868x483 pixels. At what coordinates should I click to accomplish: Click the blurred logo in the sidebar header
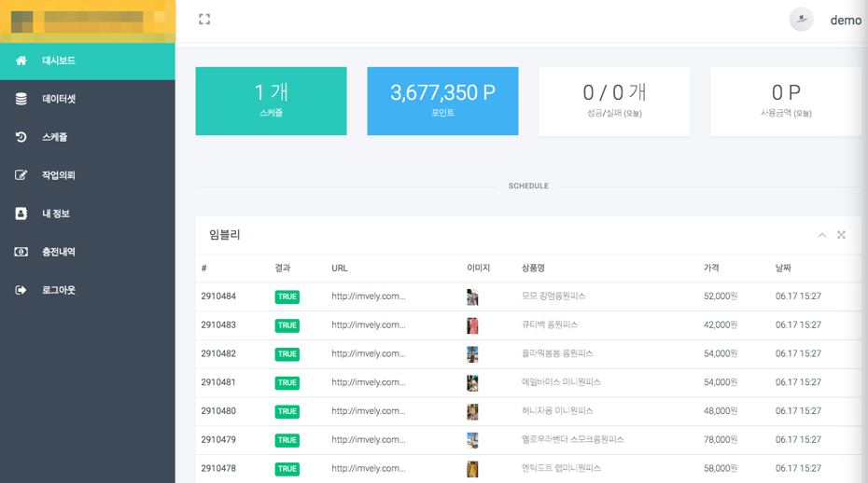coord(88,21)
